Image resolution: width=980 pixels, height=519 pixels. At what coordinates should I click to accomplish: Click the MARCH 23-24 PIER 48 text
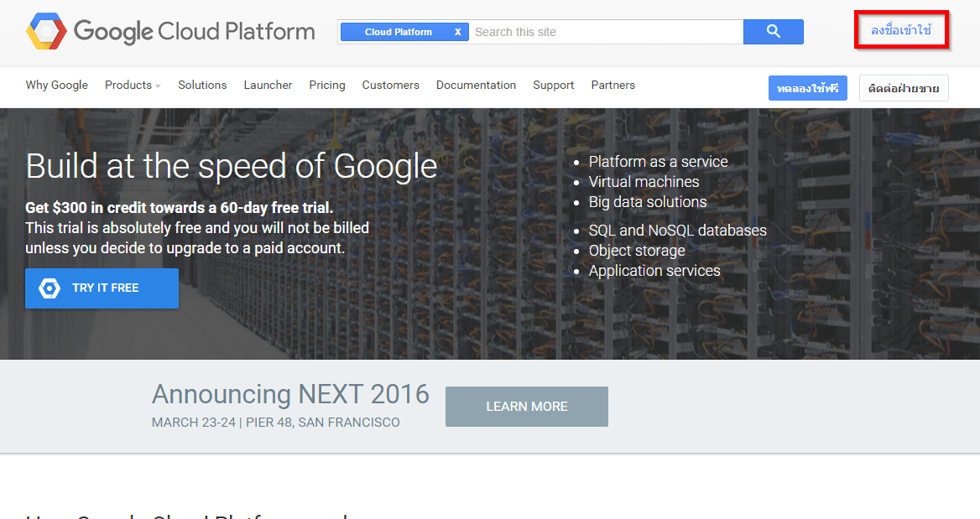click(275, 423)
